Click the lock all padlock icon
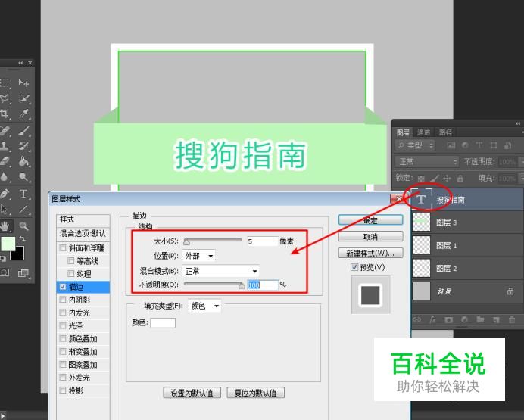This screenshot has width=524, height=420. point(460,179)
